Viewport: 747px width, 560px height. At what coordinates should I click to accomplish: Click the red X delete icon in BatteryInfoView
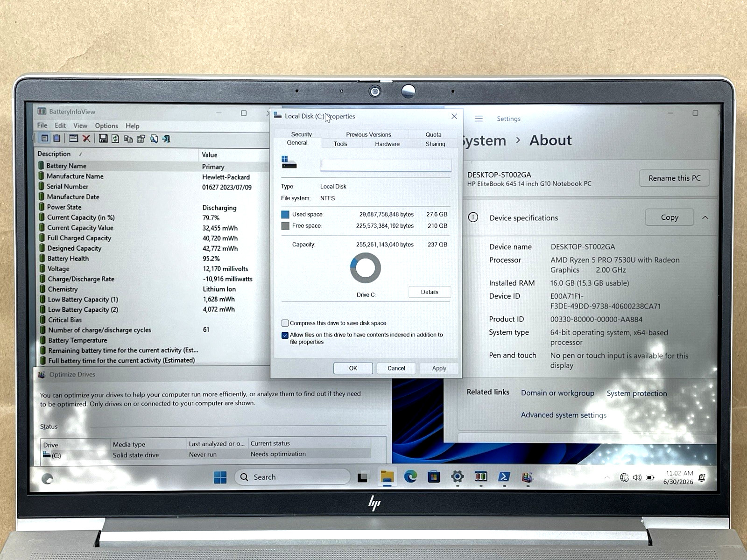click(86, 139)
